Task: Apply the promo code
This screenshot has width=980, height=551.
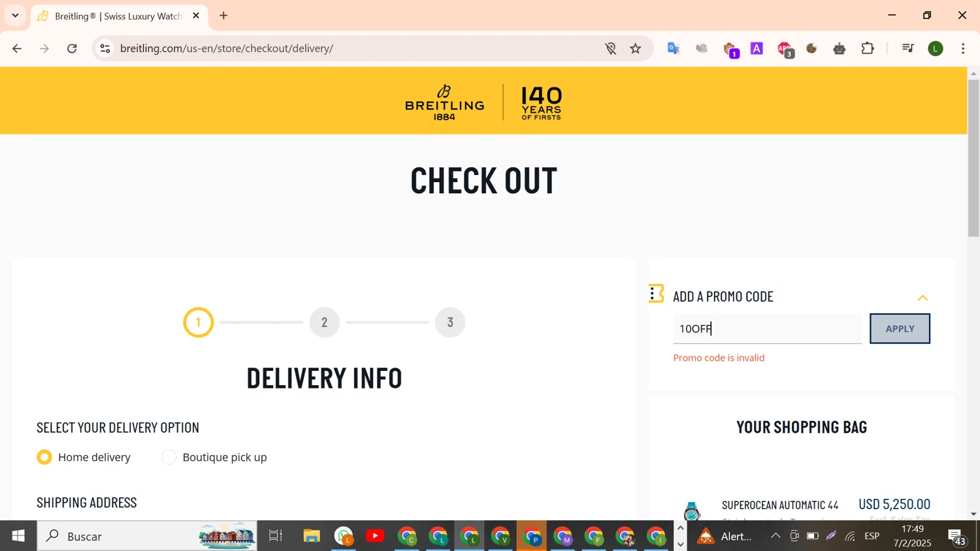Action: [x=900, y=328]
